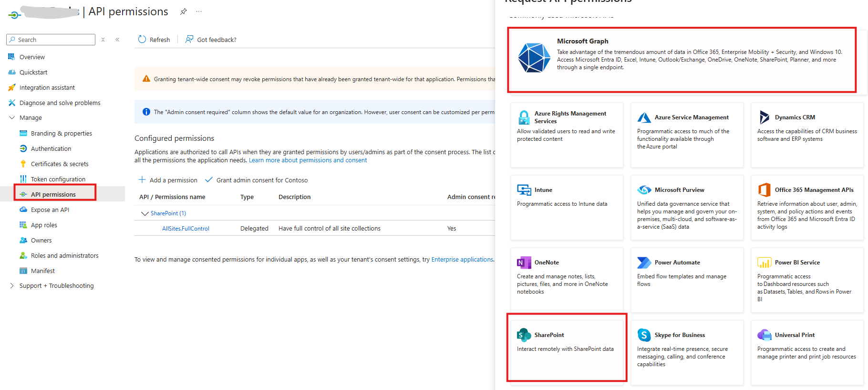Click the pin icon beside API permissions title
This screenshot has height=390, width=868.
184,11
